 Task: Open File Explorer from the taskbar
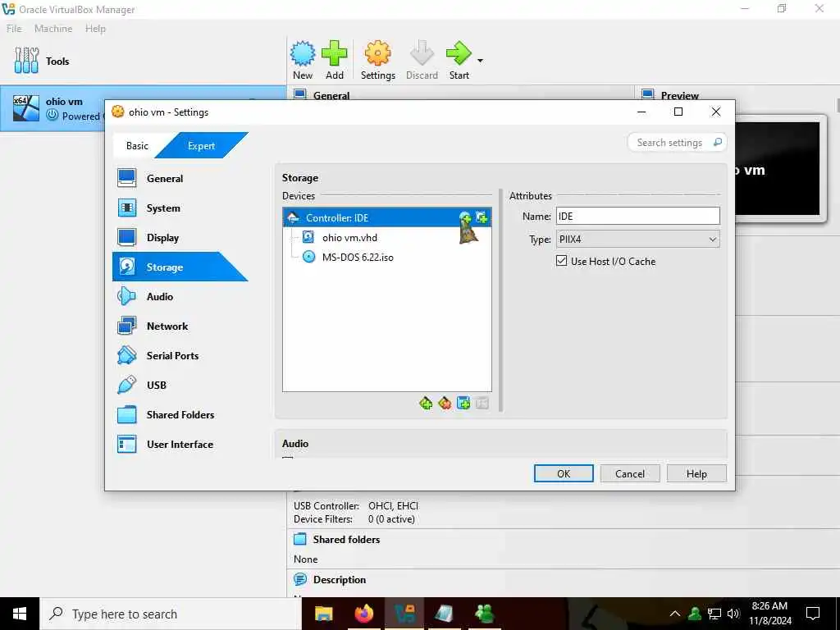[x=323, y=614]
